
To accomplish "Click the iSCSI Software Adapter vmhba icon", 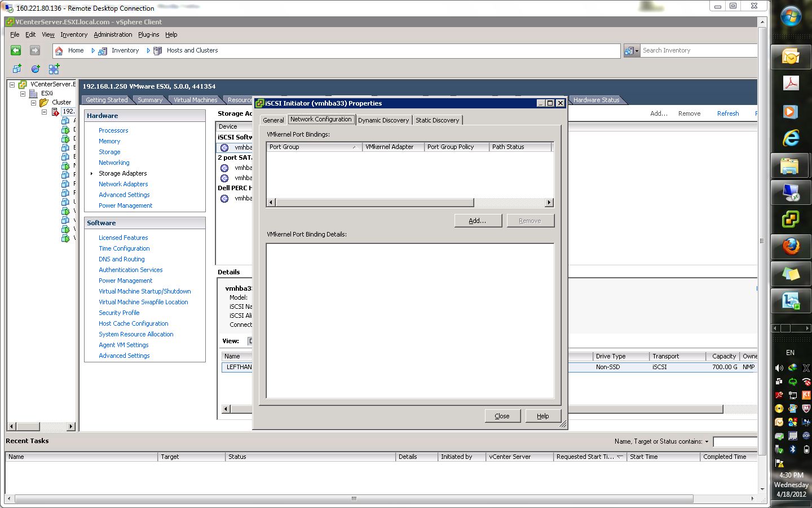I will pyautogui.click(x=224, y=147).
